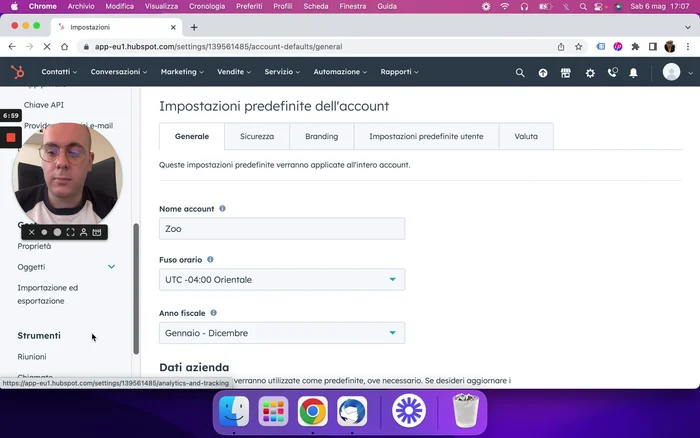Open Thunderbird from the Dock
700x438 pixels.
point(352,411)
